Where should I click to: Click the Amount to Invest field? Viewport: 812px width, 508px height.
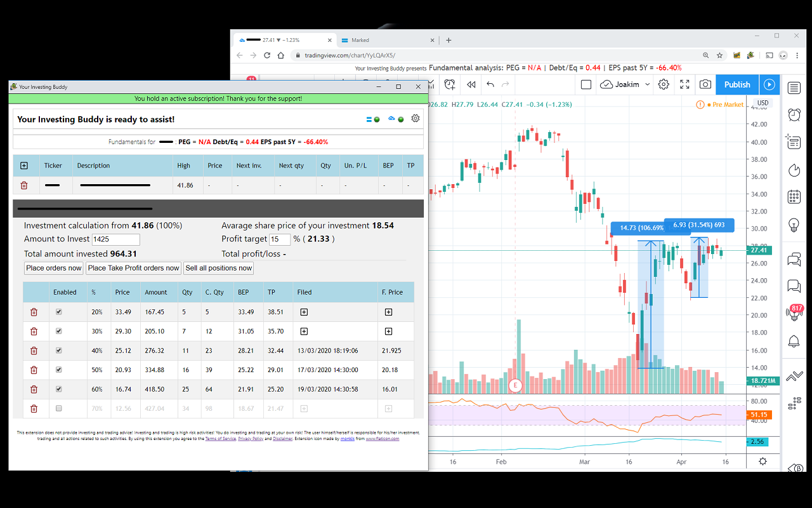[x=116, y=239]
